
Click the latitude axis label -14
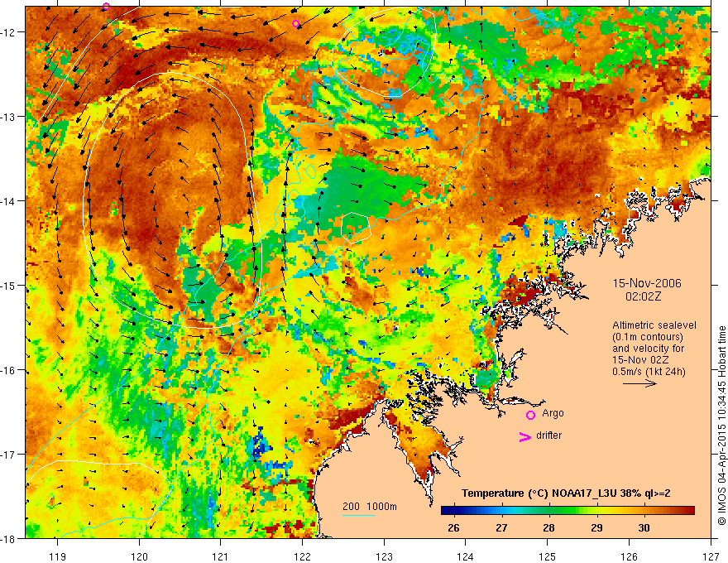click(9, 201)
